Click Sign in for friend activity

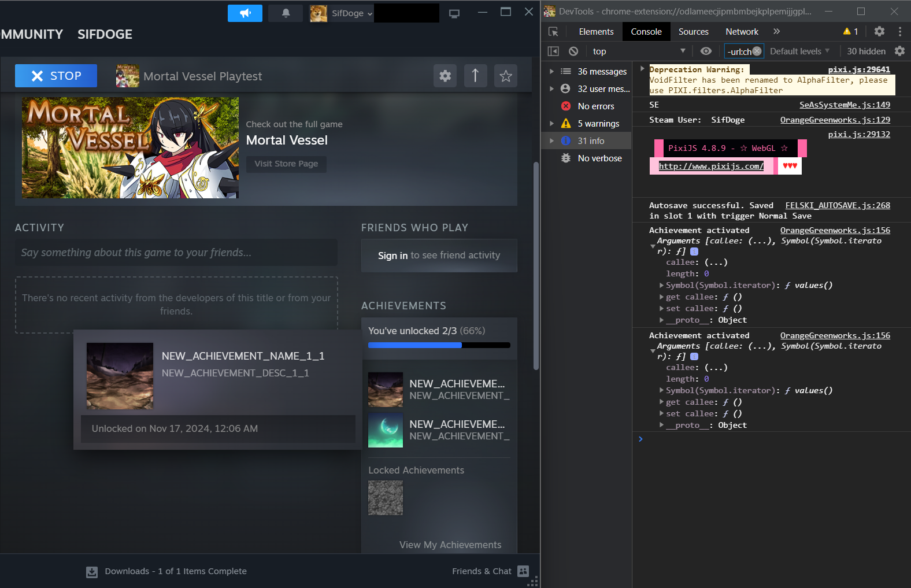click(393, 256)
